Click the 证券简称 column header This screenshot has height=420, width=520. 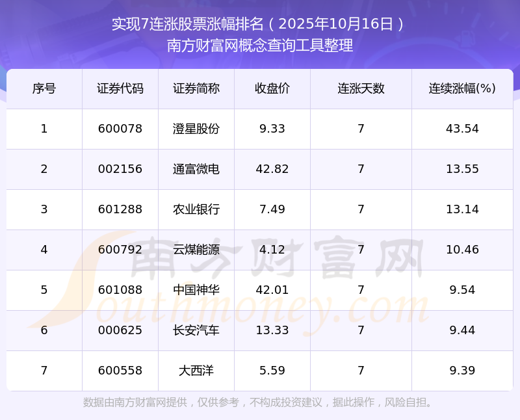coord(196,88)
